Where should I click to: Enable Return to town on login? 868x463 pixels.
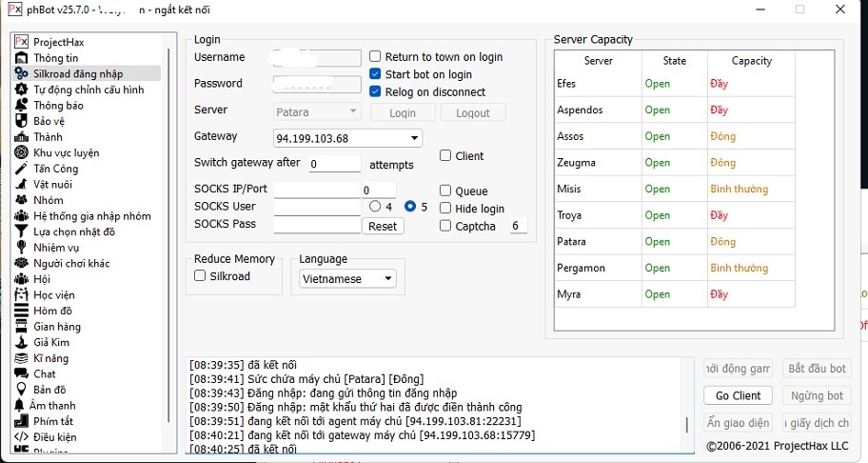click(375, 57)
